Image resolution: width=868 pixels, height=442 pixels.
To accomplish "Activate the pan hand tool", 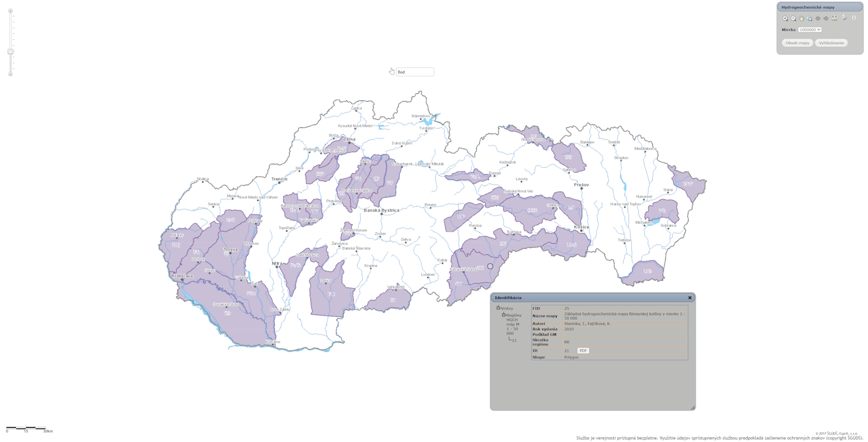I will pyautogui.click(x=801, y=18).
